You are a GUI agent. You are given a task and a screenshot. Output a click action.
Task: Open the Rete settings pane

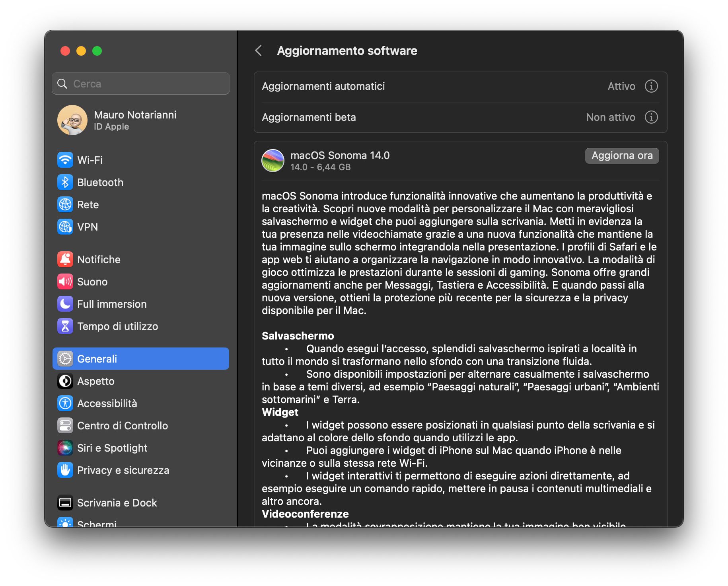pyautogui.click(x=141, y=205)
